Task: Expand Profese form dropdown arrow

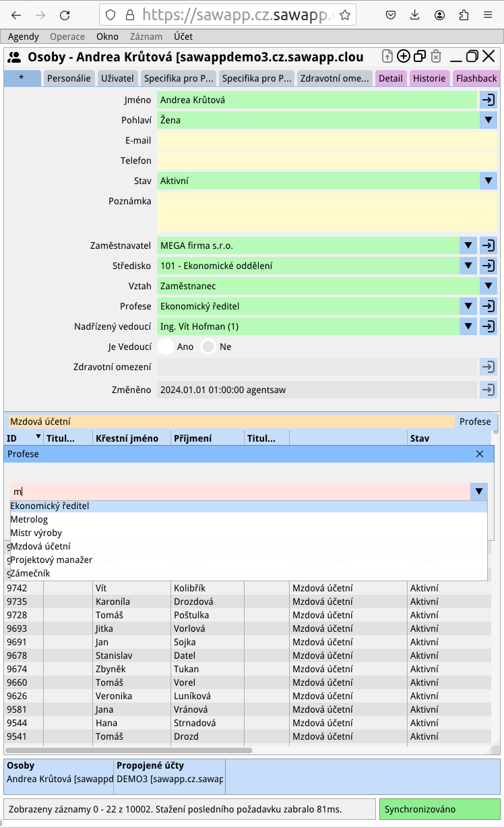Action: pyautogui.click(x=468, y=306)
